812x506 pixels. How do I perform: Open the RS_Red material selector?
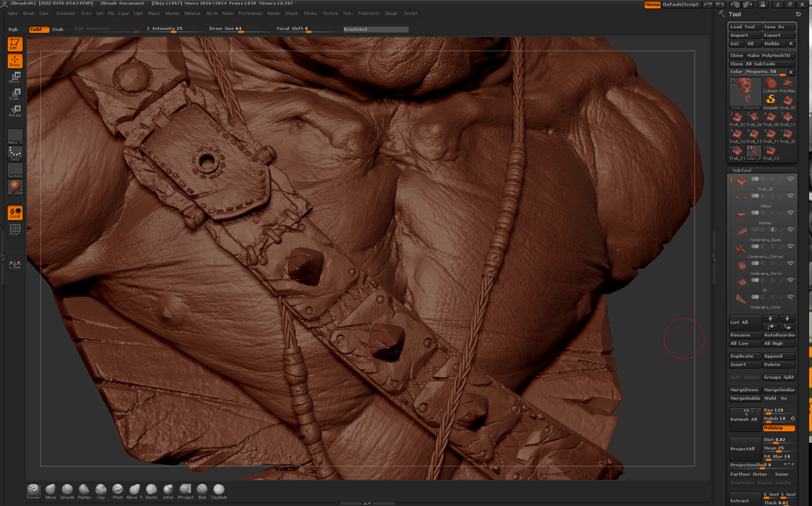pos(15,188)
